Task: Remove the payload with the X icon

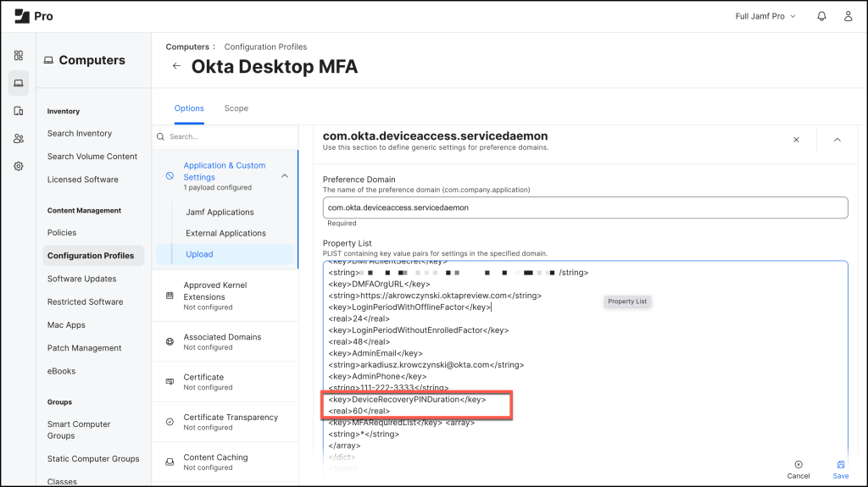Action: coord(796,140)
